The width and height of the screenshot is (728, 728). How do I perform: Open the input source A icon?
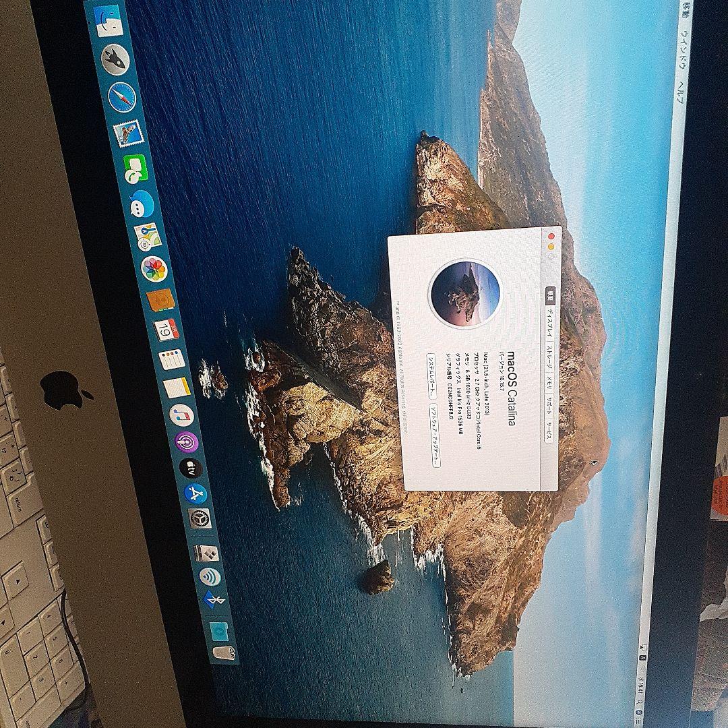[x=642, y=659]
